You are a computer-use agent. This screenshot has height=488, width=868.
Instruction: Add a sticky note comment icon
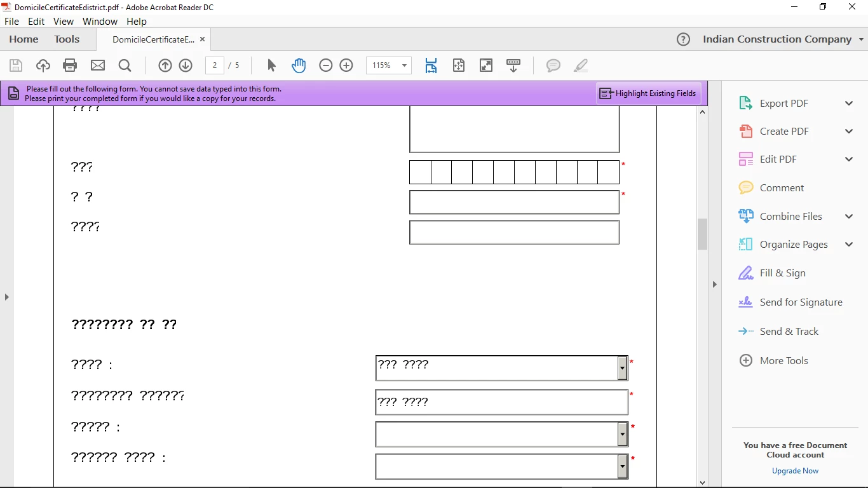coord(553,65)
